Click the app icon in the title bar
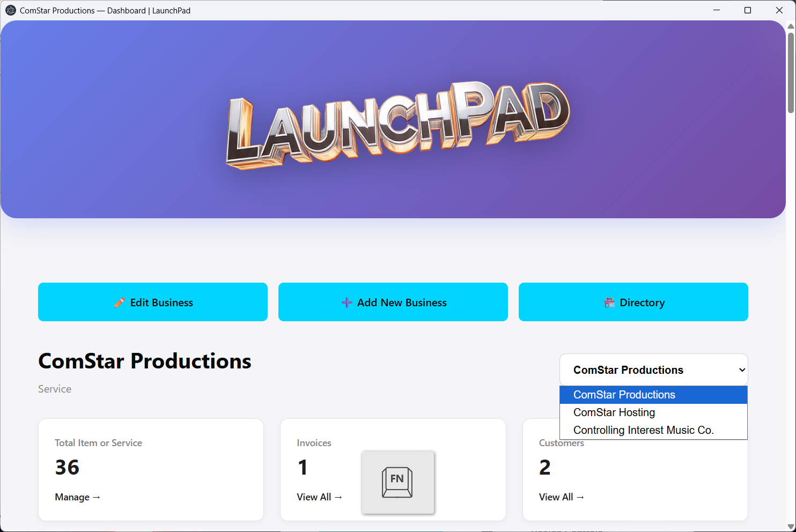Image resolution: width=796 pixels, height=532 pixels. (x=10, y=10)
